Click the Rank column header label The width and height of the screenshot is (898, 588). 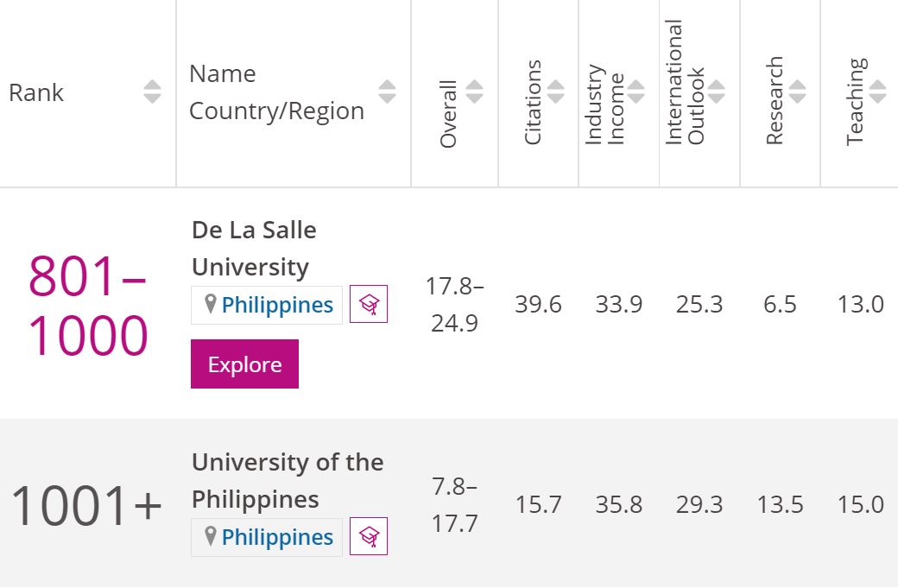pos(36,92)
